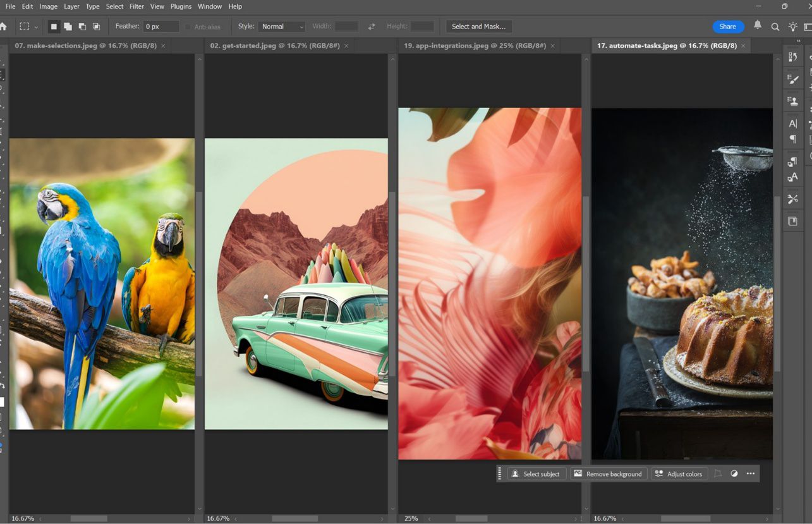Open the Character panel icon in the sidebar
812x524 pixels.
(793, 123)
